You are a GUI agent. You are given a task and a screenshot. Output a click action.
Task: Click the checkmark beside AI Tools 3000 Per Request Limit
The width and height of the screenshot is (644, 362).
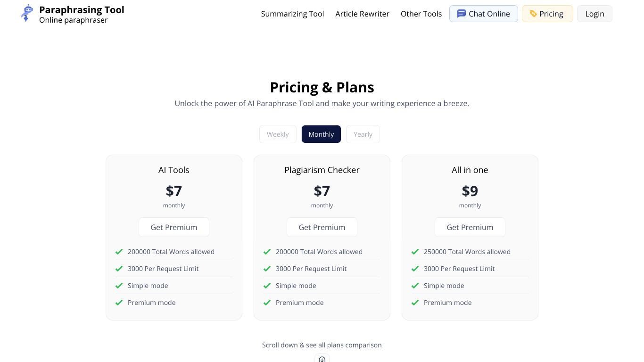click(x=119, y=269)
